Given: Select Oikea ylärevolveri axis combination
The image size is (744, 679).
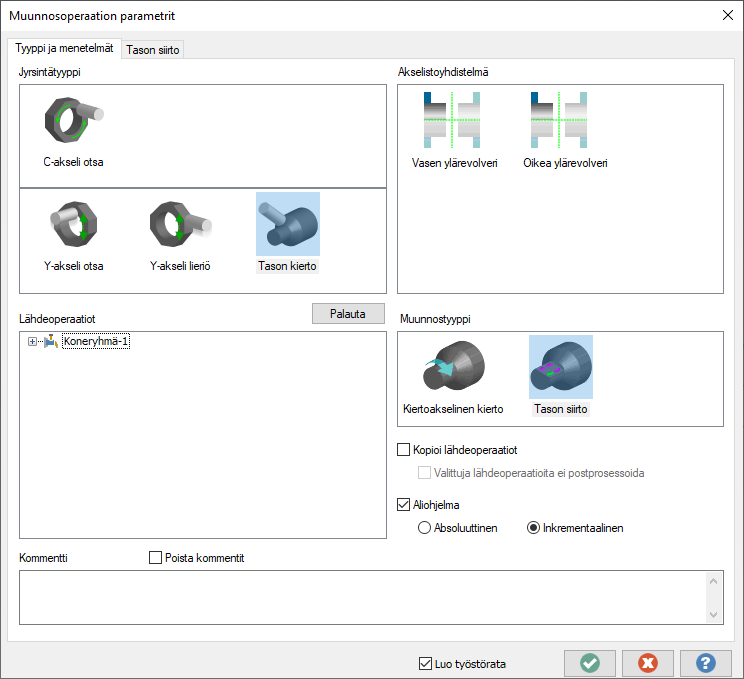Looking at the screenshot, I should 564,123.
